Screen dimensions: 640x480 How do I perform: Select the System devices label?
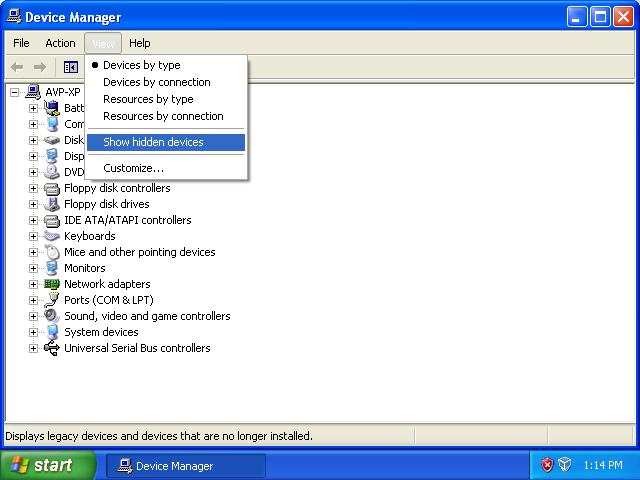click(x=101, y=332)
